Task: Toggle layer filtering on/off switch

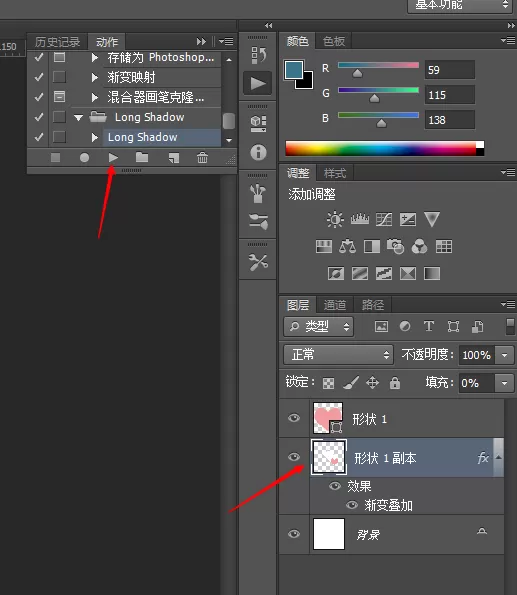Action: click(x=511, y=327)
